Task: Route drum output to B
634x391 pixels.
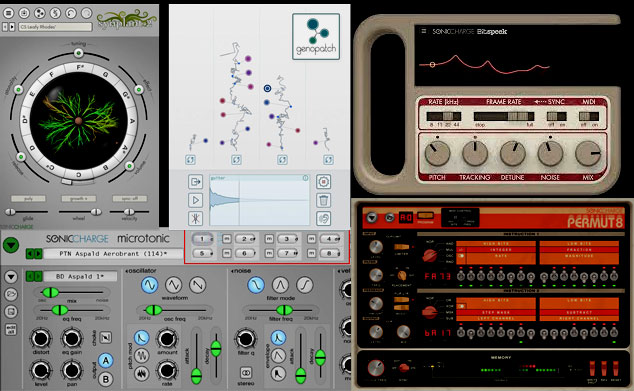Action: [106, 379]
